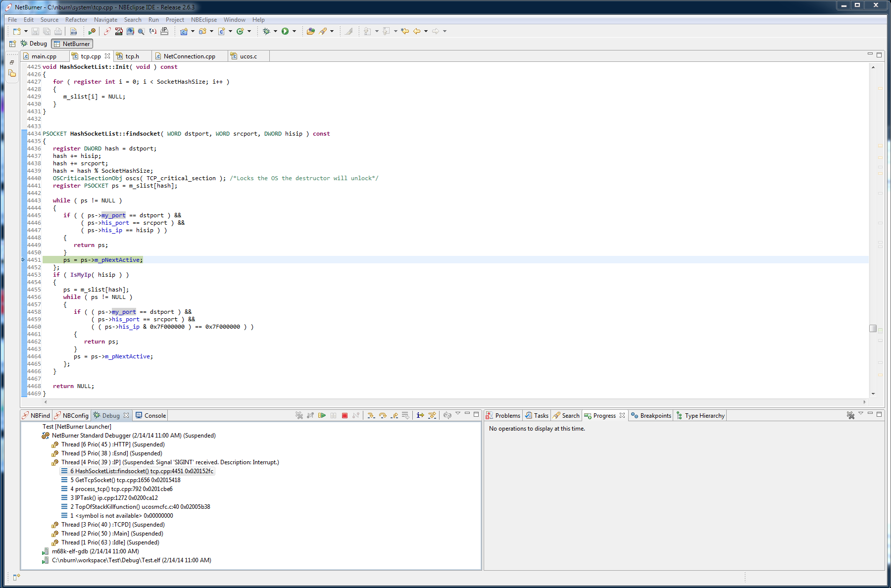
Task: Click the Remove All Terminated Launches icon
Action: [x=299, y=416]
